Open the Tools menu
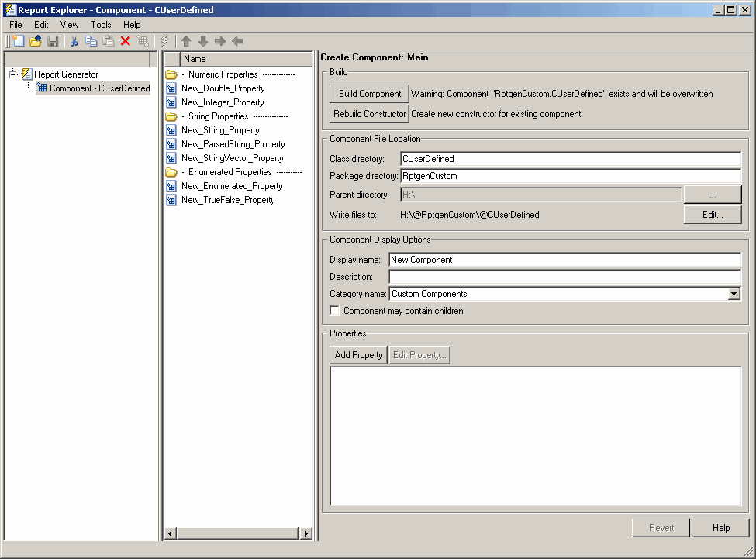756x559 pixels. click(101, 25)
